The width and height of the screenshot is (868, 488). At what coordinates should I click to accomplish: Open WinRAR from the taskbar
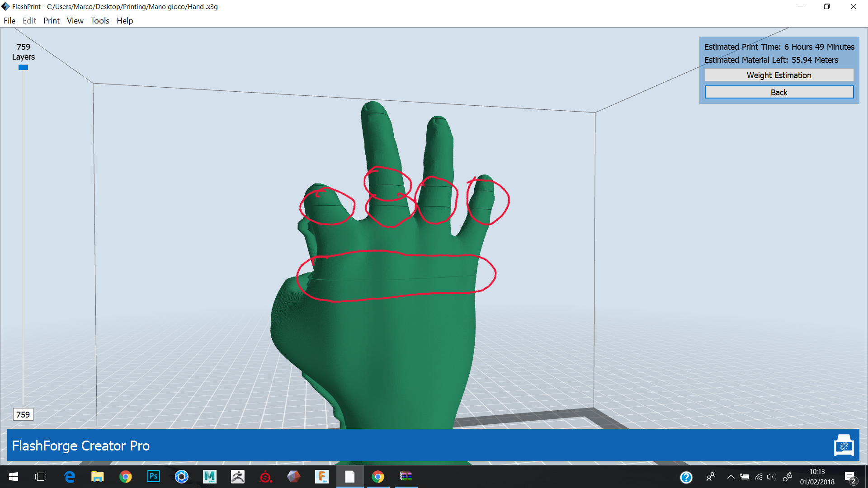pyautogui.click(x=406, y=476)
